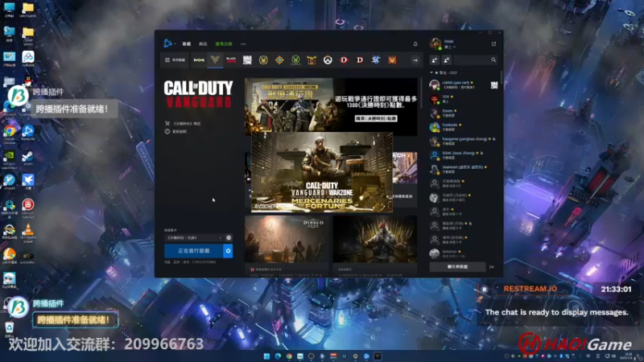Open chat with friend TOY
The height and width of the screenshot is (362, 644).
464,99
